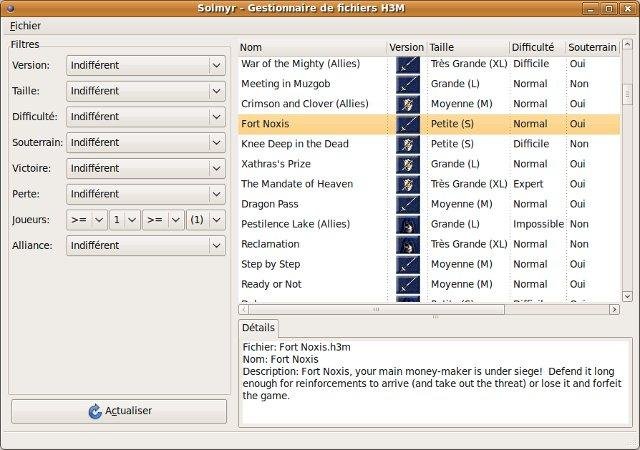Select the Crimson and Clover (Allies) map
This screenshot has width=640, height=450.
[x=304, y=104]
